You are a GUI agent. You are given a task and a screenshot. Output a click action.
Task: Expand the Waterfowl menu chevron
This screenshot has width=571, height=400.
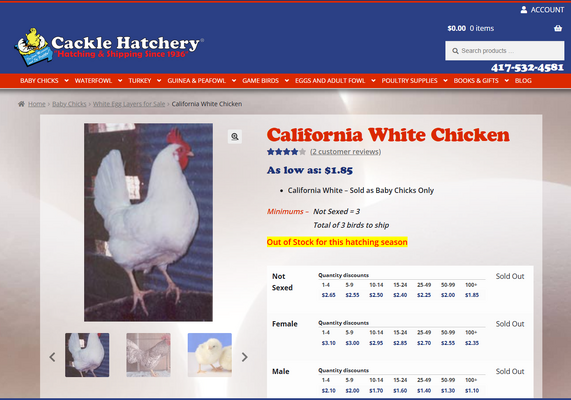(120, 81)
